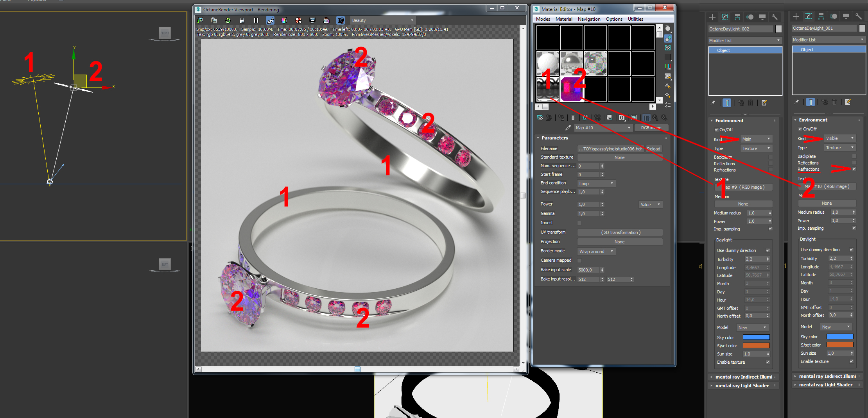
Task: Open Modify tab in OctaneDayLight_001 panel
Action: 809,16
